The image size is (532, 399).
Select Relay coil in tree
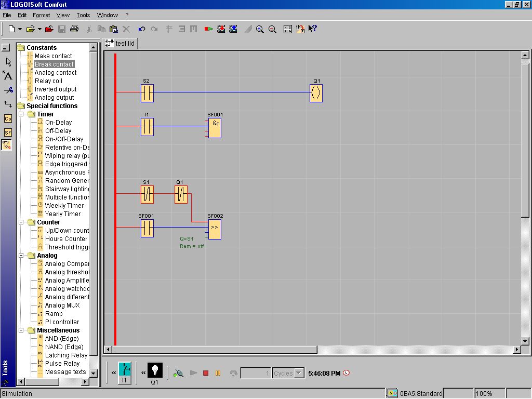[48, 81]
